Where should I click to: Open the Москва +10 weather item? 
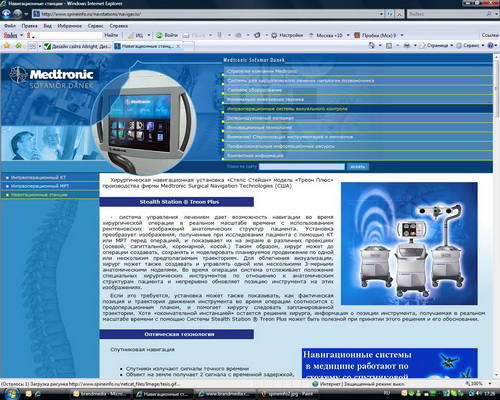[326, 35]
